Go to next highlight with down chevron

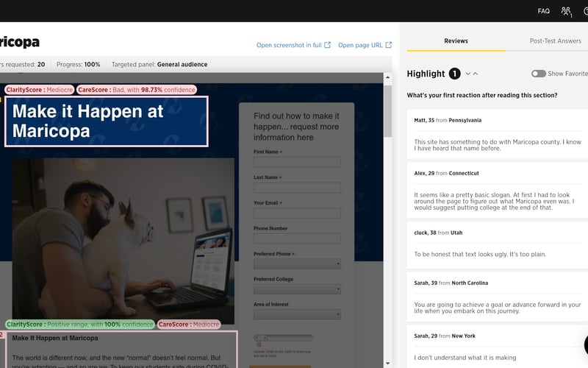467,74
